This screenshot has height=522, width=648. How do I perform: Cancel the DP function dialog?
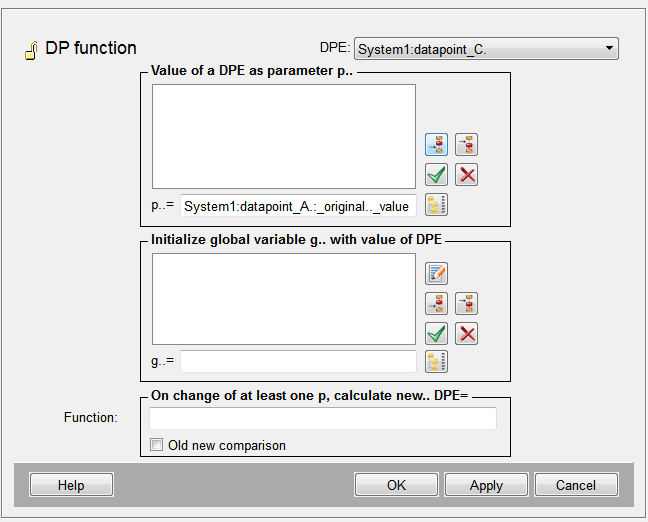coord(576,485)
